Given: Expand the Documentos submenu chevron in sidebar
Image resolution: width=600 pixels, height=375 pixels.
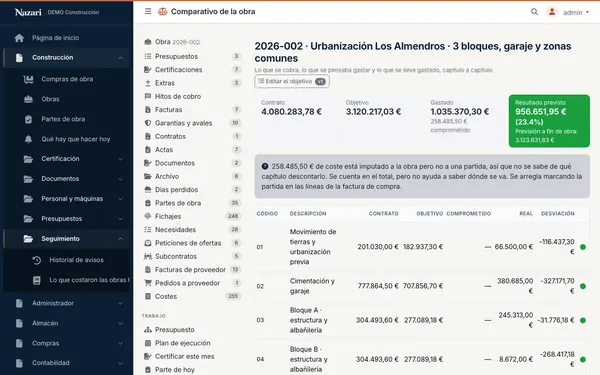Looking at the screenshot, I should 121,179.
